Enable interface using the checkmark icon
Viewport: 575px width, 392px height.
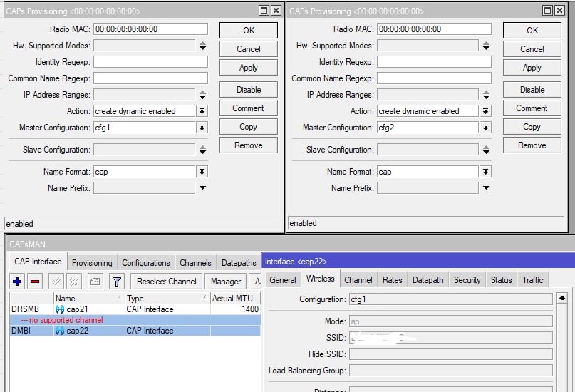point(56,282)
